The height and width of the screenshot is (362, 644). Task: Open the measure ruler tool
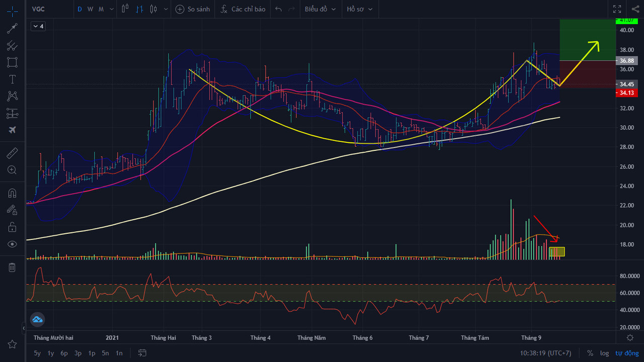[12, 153]
